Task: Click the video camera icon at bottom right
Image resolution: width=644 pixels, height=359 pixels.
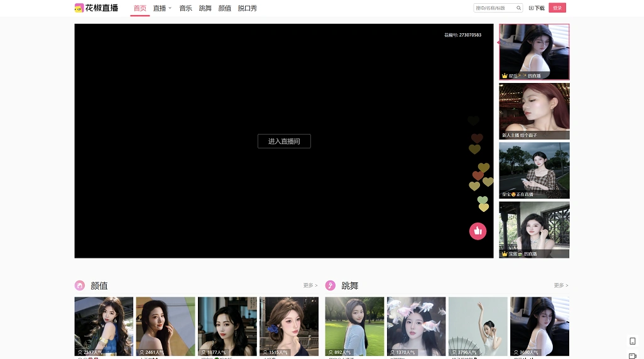Action: (x=632, y=355)
